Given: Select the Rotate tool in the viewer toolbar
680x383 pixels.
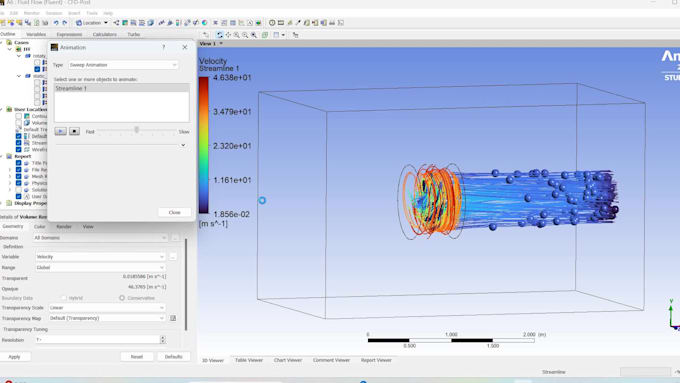Looking at the screenshot, I should point(219,35).
